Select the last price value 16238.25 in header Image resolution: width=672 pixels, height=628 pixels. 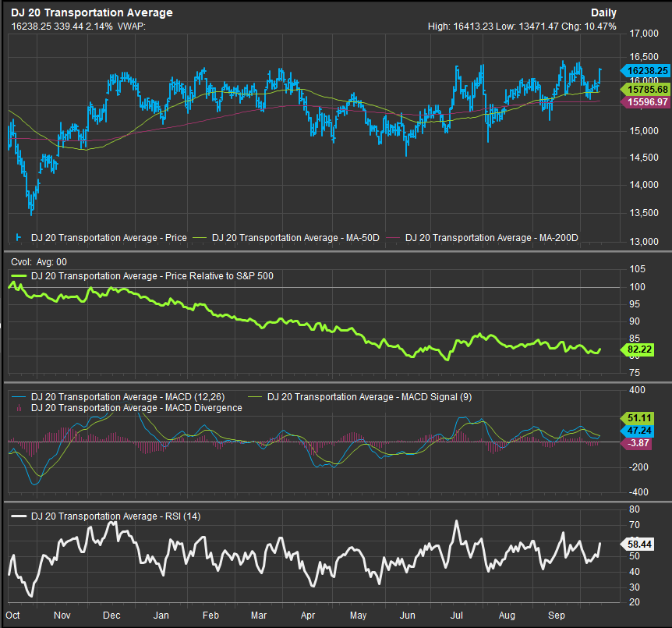(31, 27)
